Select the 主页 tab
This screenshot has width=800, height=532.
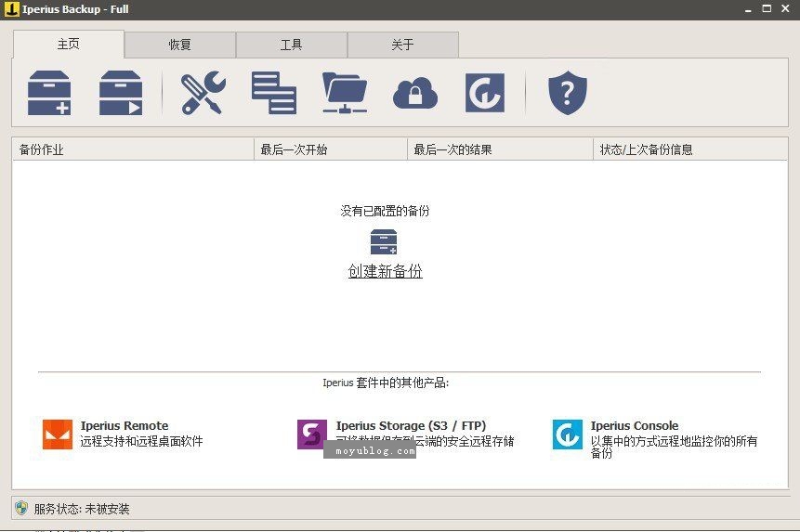[69, 45]
